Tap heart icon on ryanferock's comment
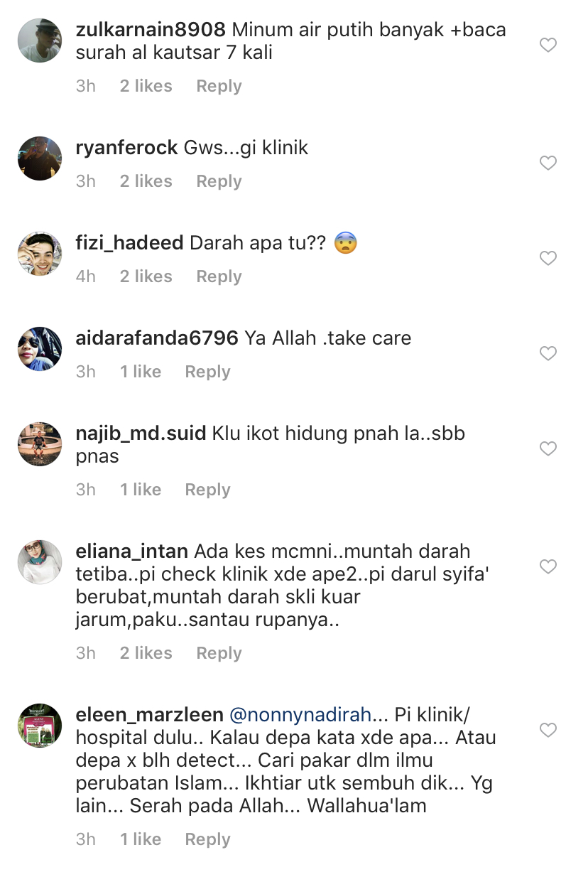 click(548, 163)
